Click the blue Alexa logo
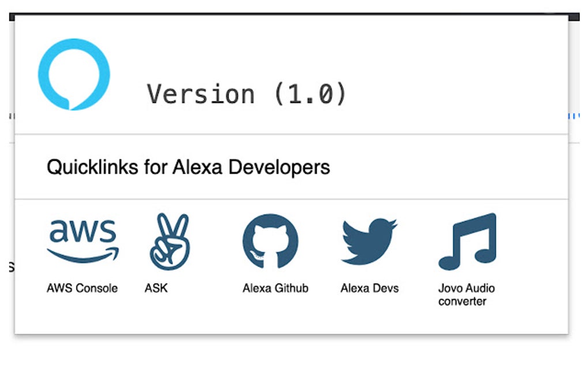The width and height of the screenshot is (588, 368). [73, 73]
